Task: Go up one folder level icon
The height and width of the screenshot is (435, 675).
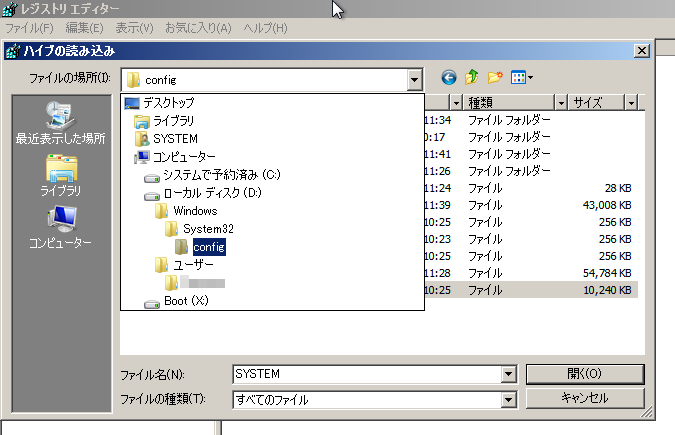Action: point(471,78)
